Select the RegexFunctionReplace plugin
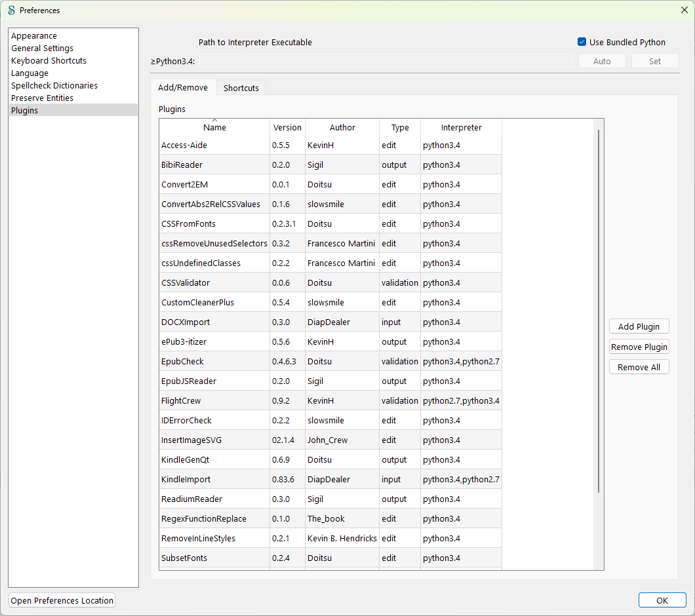 click(x=330, y=518)
